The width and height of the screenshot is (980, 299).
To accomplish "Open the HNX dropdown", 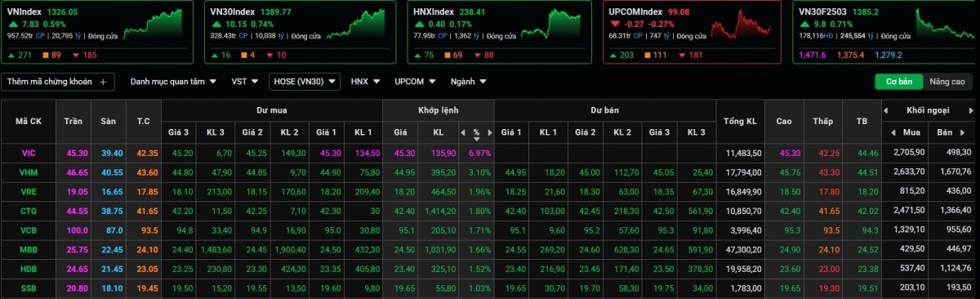I will coord(365,82).
